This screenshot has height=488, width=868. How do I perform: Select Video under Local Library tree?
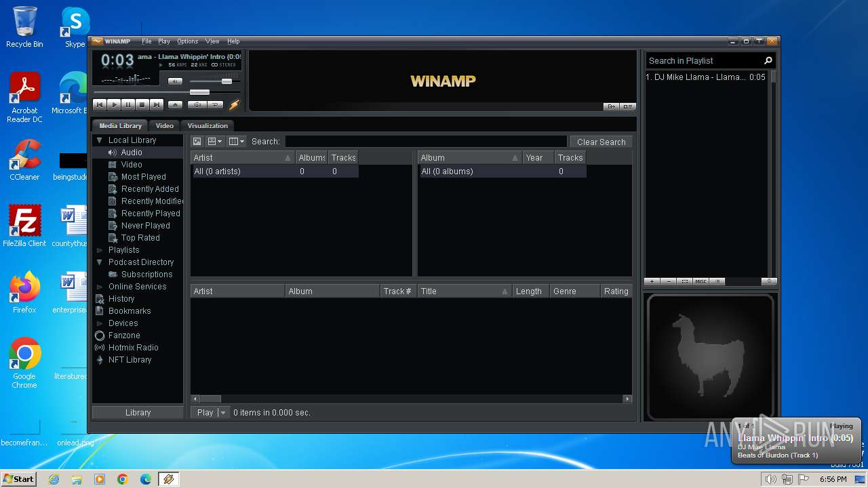tap(132, 165)
